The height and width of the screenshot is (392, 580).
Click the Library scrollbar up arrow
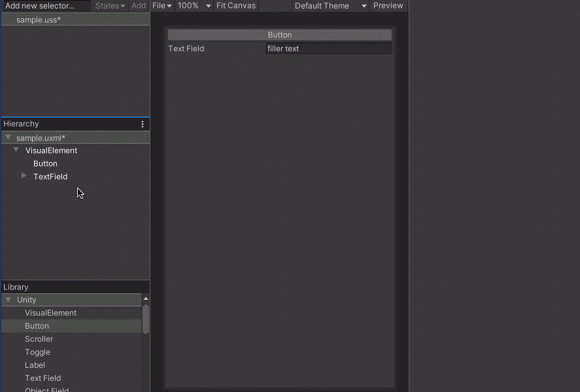click(x=146, y=299)
